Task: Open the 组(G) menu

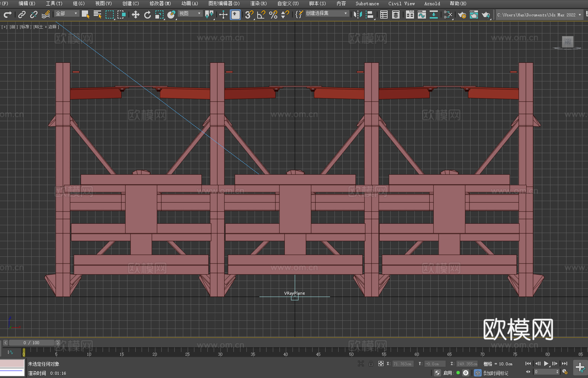Action: tap(78, 3)
